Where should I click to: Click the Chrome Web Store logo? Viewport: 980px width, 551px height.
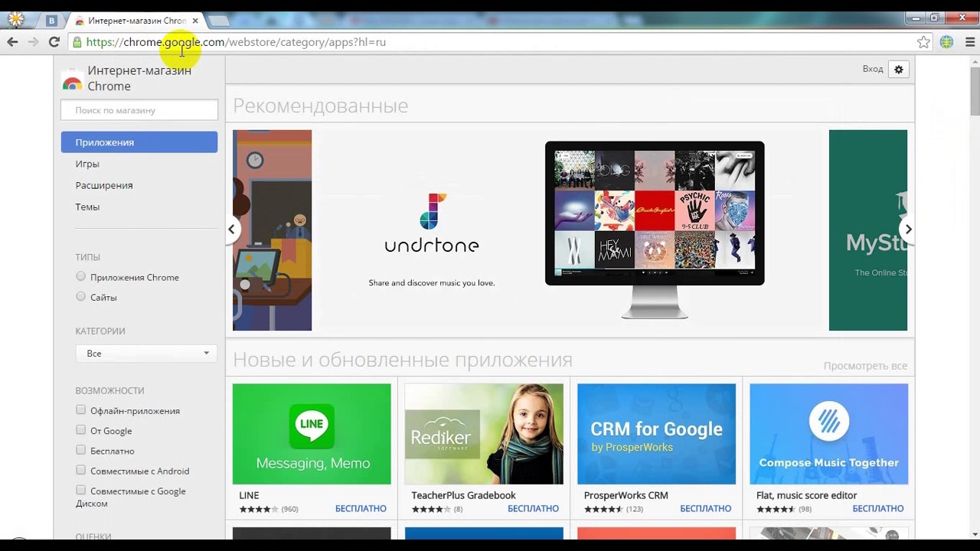pos(72,82)
